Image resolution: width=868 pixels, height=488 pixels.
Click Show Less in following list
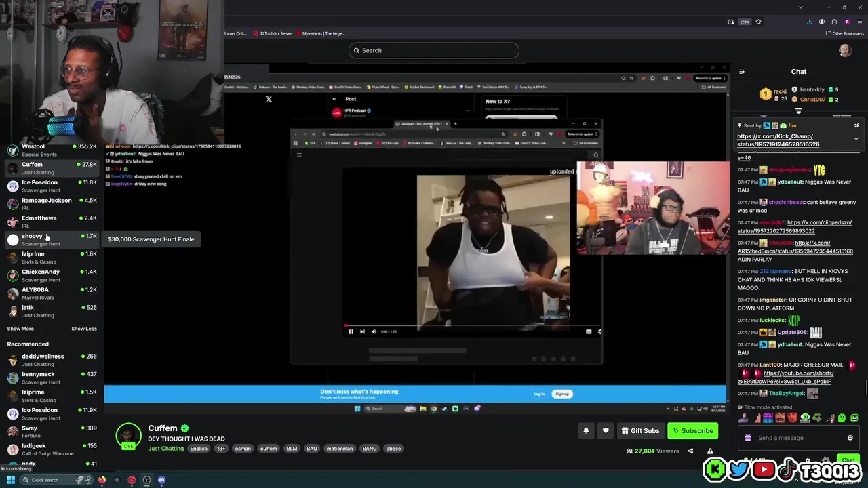click(84, 329)
